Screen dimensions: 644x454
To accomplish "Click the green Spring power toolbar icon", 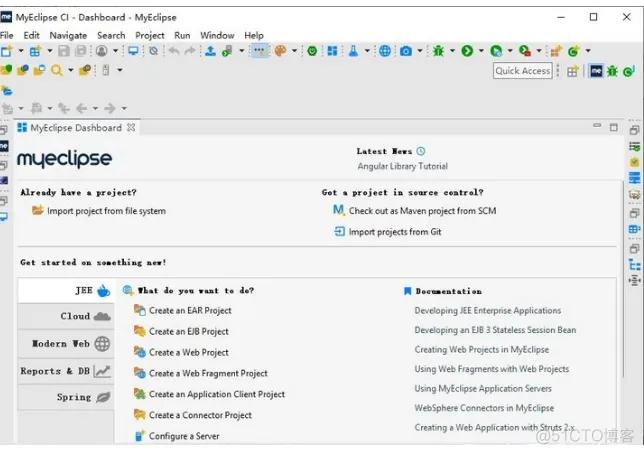I will 312,51.
